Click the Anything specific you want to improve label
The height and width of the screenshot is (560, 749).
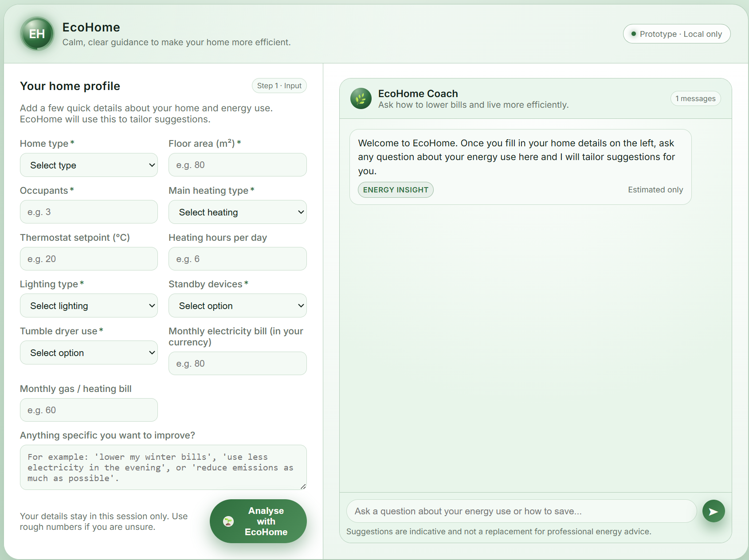107,435
